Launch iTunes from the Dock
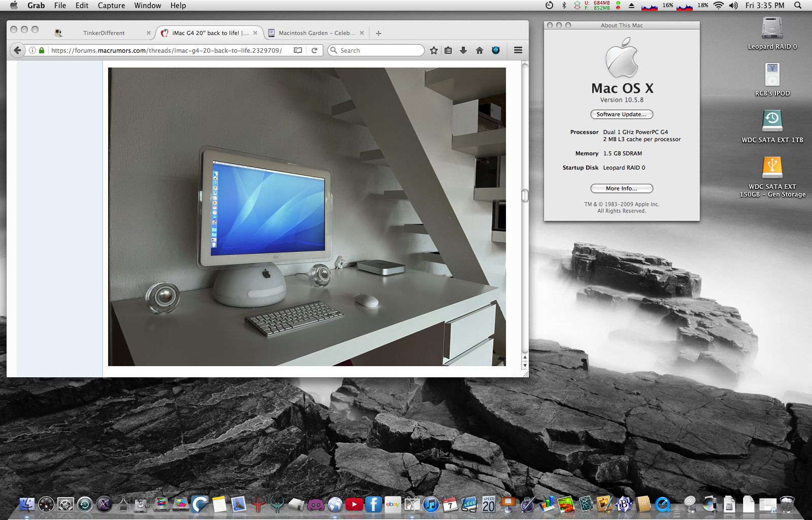 [x=431, y=504]
